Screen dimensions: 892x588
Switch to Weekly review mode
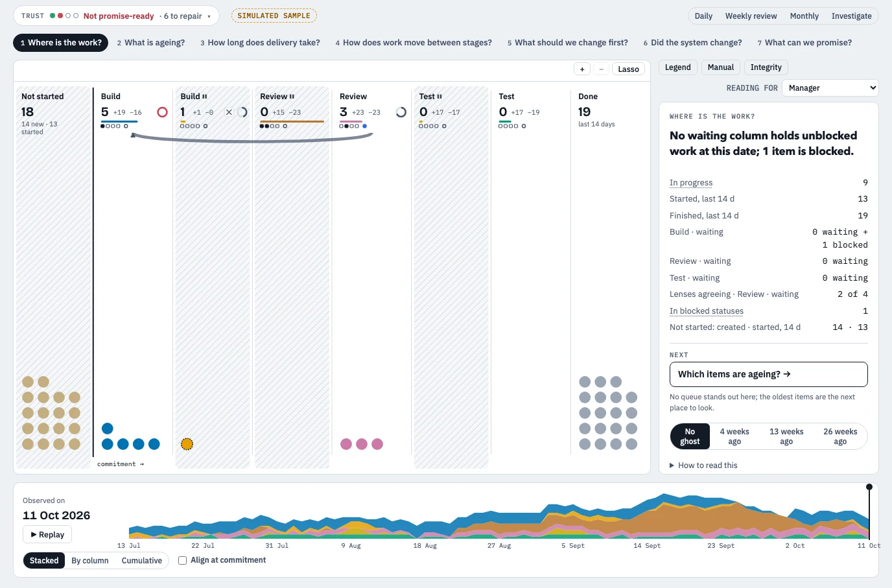pyautogui.click(x=751, y=16)
